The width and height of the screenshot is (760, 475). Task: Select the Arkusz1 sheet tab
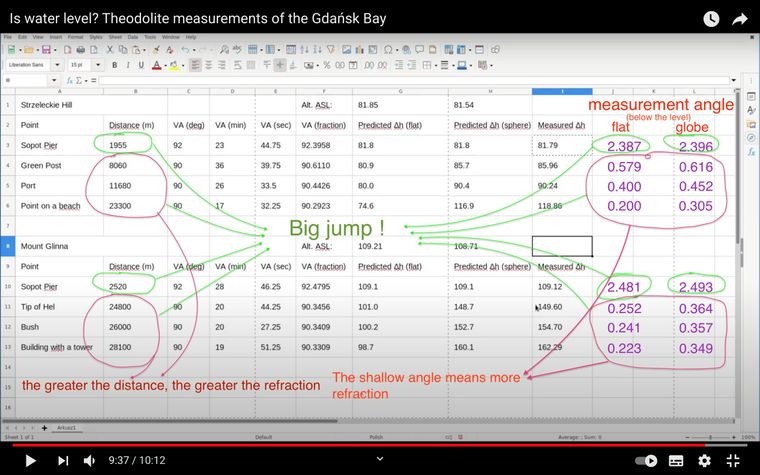pyautogui.click(x=67, y=427)
